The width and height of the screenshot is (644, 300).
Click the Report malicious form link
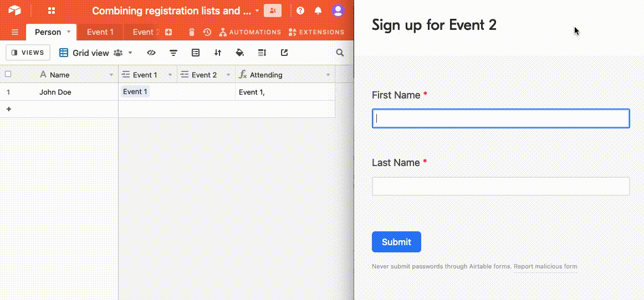[545, 267]
